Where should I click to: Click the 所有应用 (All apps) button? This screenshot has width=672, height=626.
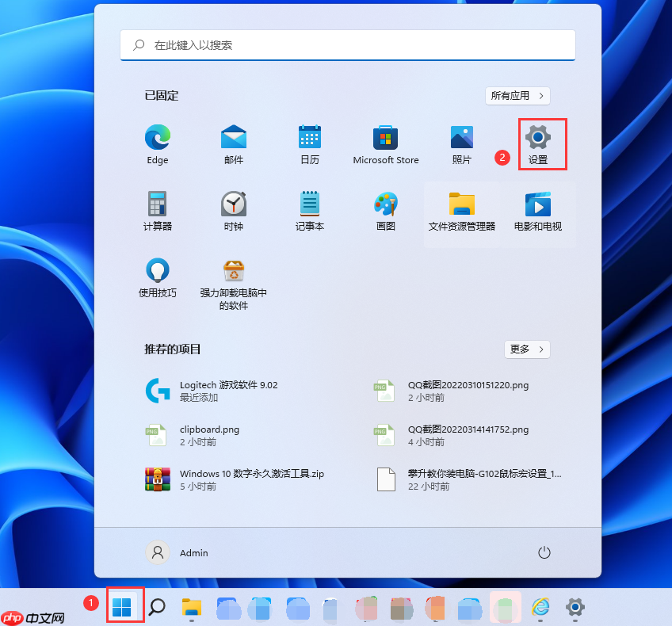[x=517, y=95]
